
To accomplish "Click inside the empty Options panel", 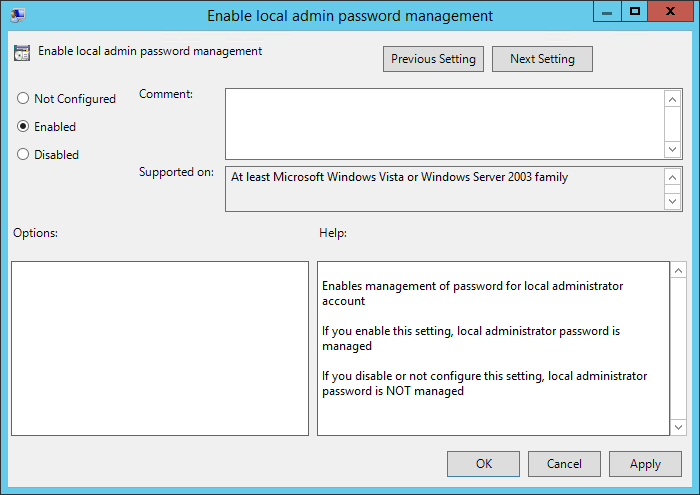I will (x=160, y=348).
